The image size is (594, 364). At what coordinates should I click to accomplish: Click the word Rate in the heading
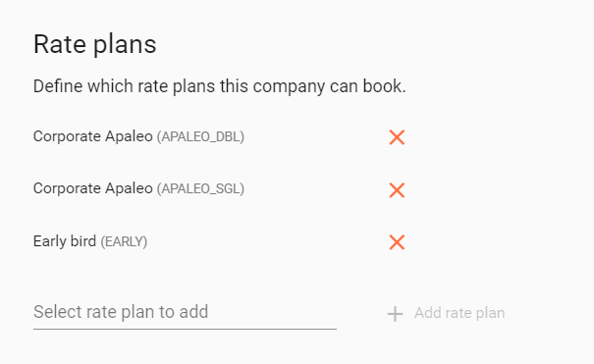pos(60,44)
